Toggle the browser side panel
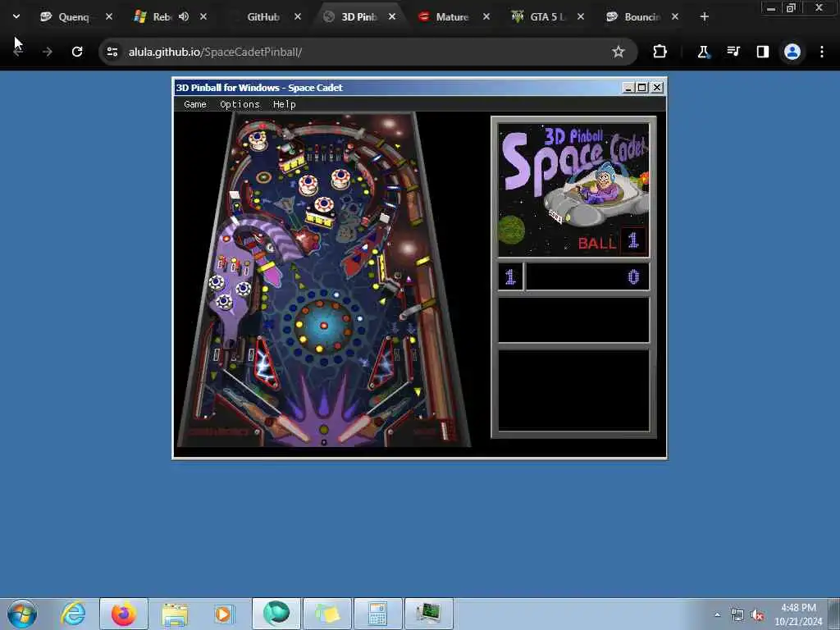840x630 pixels. (x=762, y=52)
